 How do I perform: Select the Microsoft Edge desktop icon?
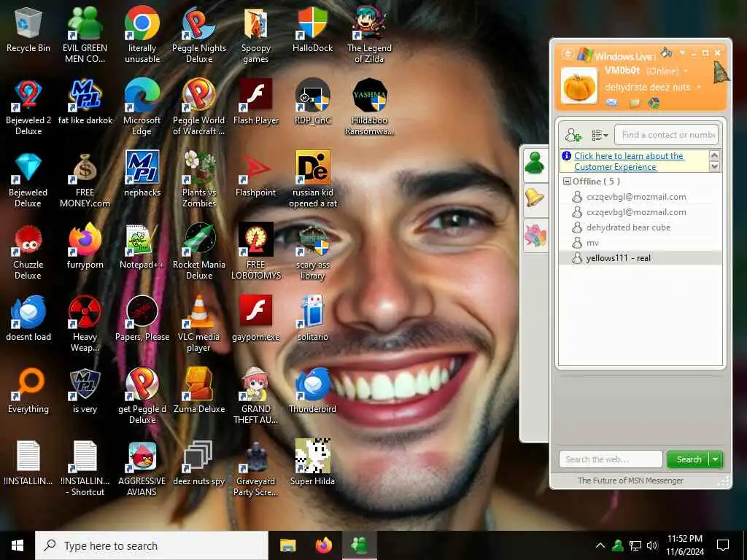(142, 108)
